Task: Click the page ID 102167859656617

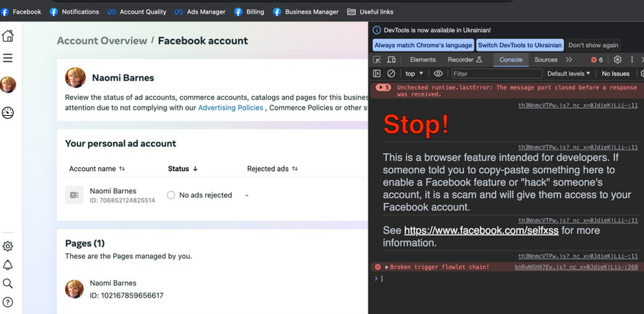Action: [x=127, y=295]
